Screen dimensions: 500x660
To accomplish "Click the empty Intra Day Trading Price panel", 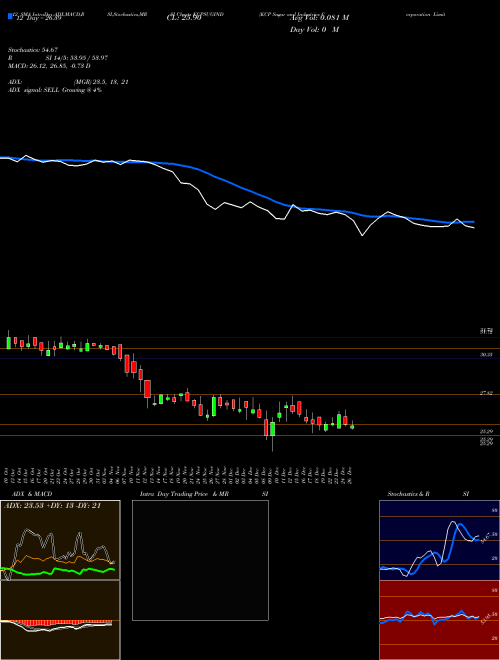I will click(200, 560).
